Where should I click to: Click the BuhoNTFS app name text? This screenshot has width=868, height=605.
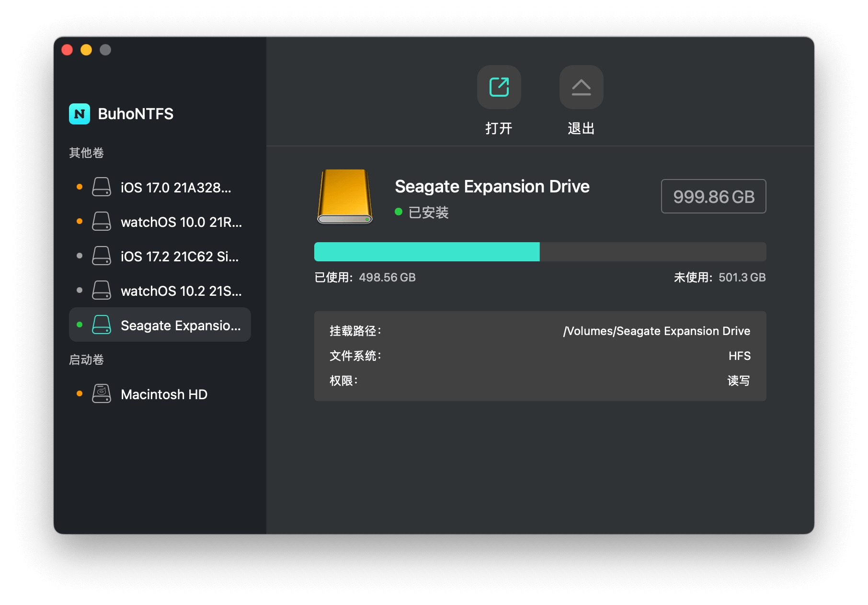click(136, 114)
